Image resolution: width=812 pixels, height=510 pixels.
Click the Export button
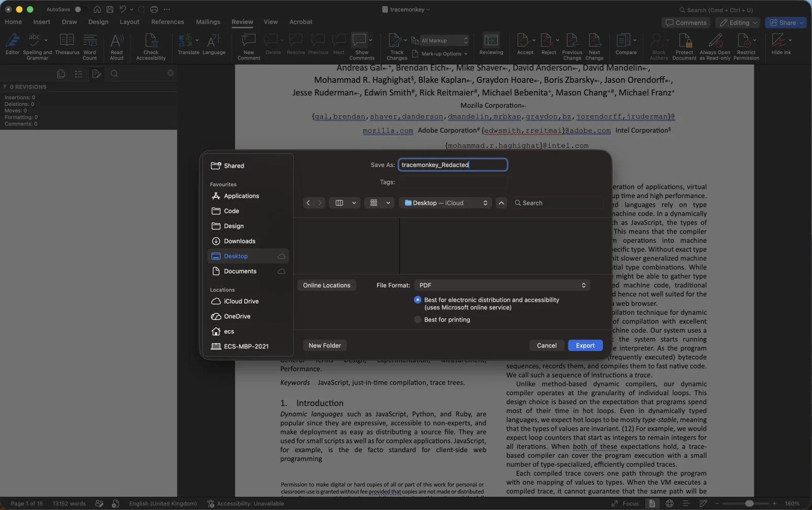(x=585, y=345)
